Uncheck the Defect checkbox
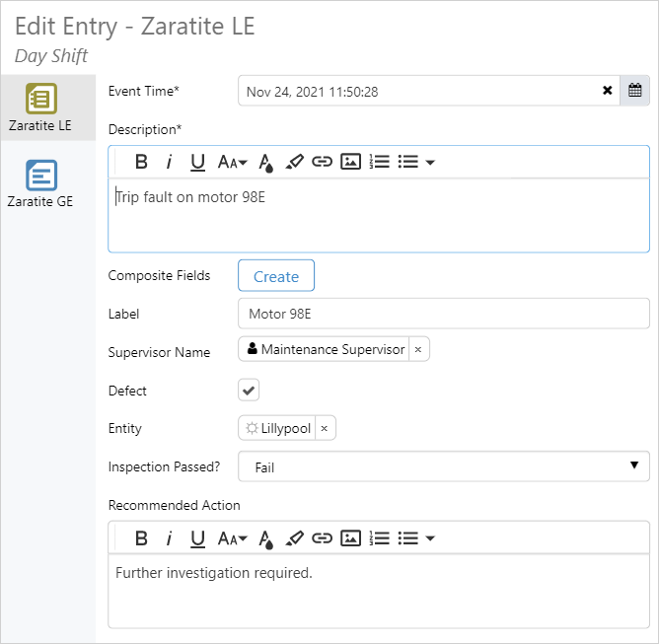Viewport: 659px width, 644px height. point(249,391)
